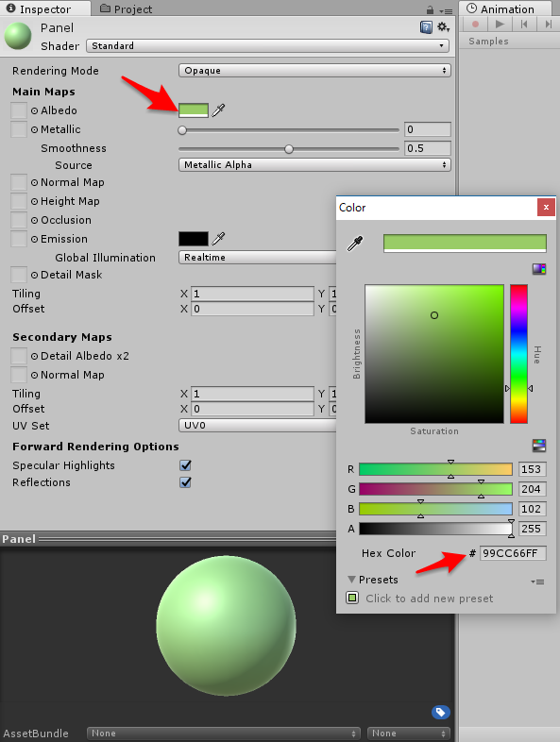Add current color as new preset

coord(352,598)
